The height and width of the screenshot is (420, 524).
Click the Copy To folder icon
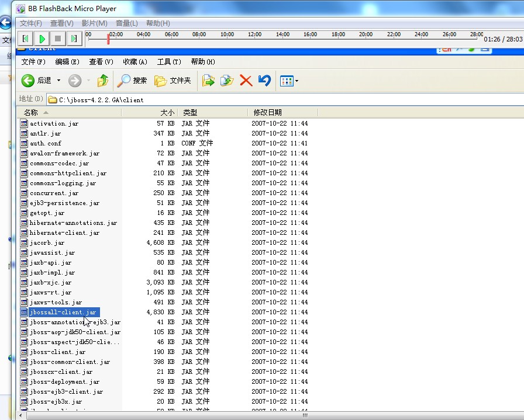pos(227,81)
